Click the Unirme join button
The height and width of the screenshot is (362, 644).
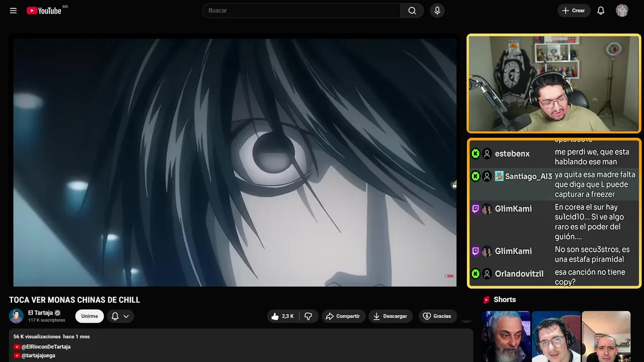tap(90, 316)
